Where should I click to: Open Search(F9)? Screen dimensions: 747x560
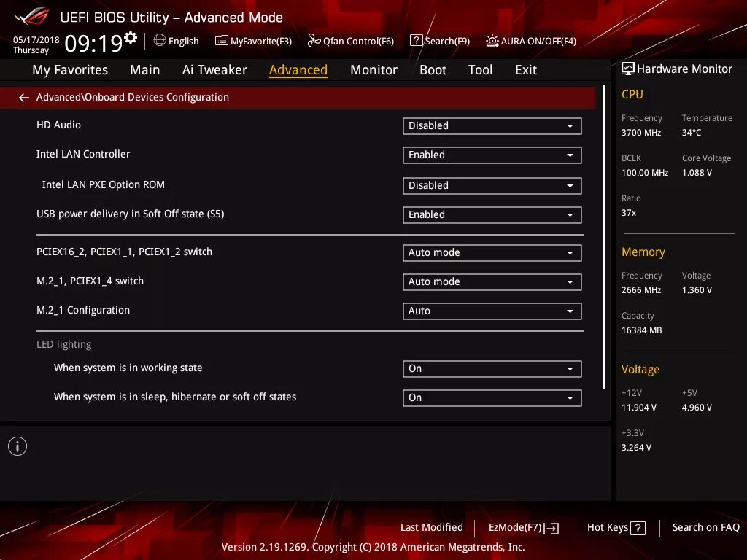[x=440, y=41]
